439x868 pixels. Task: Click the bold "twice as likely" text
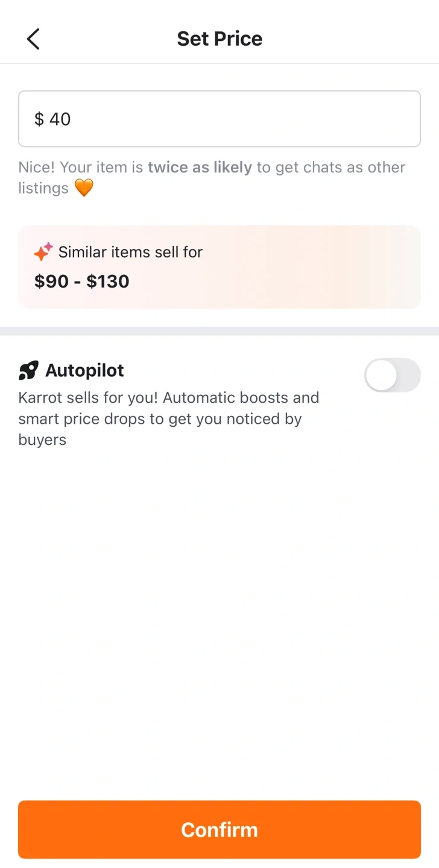200,167
